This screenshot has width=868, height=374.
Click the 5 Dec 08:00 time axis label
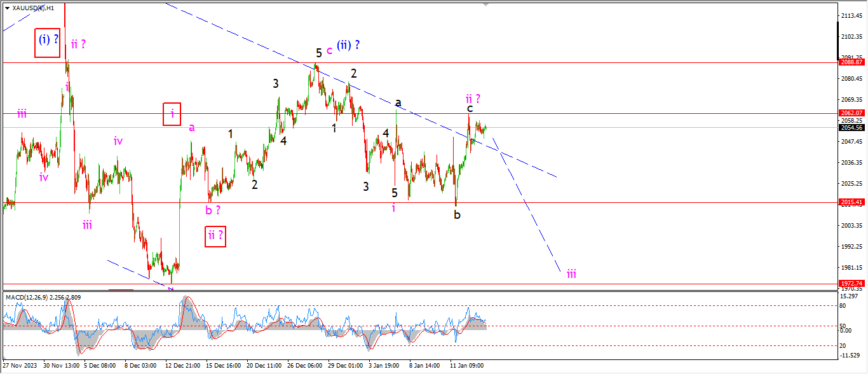point(100,366)
